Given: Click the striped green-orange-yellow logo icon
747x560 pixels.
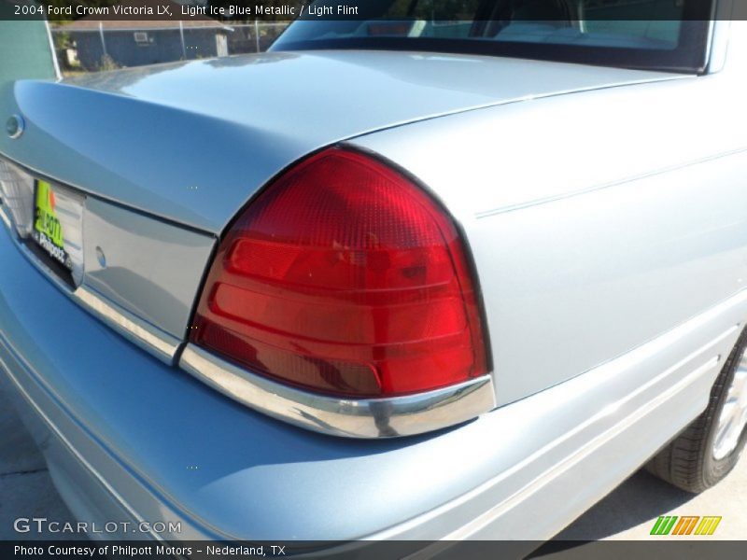Looking at the screenshot, I should pyautogui.click(x=685, y=525).
